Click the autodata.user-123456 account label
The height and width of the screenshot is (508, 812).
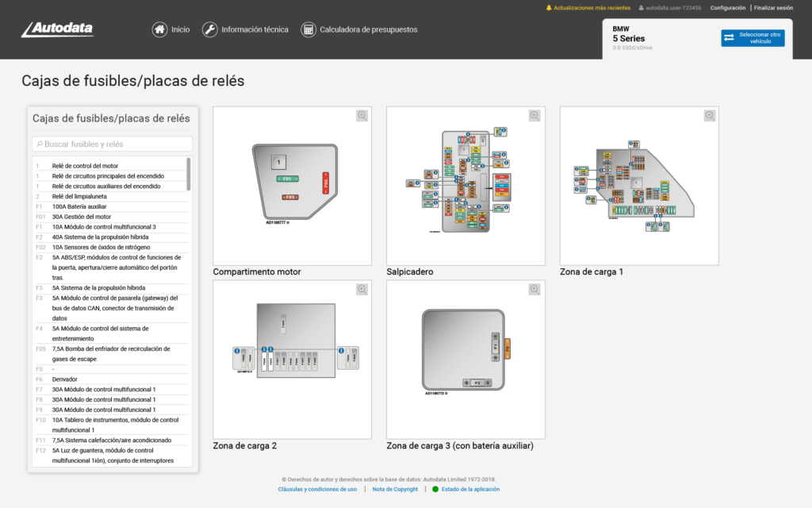point(673,8)
